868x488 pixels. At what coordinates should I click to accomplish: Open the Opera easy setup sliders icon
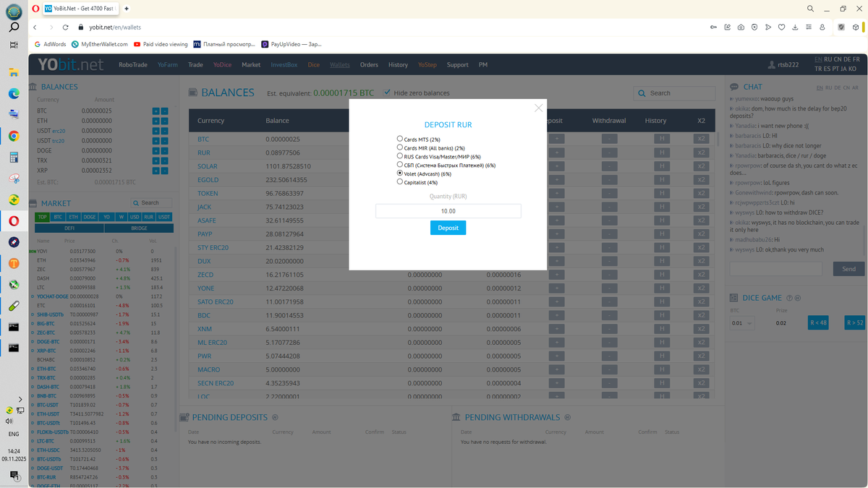click(809, 27)
